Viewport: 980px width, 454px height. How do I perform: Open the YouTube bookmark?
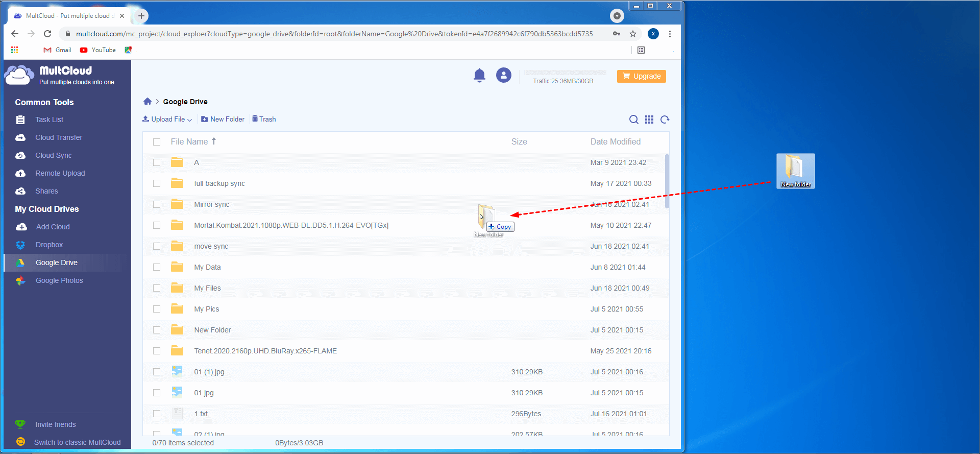point(98,50)
